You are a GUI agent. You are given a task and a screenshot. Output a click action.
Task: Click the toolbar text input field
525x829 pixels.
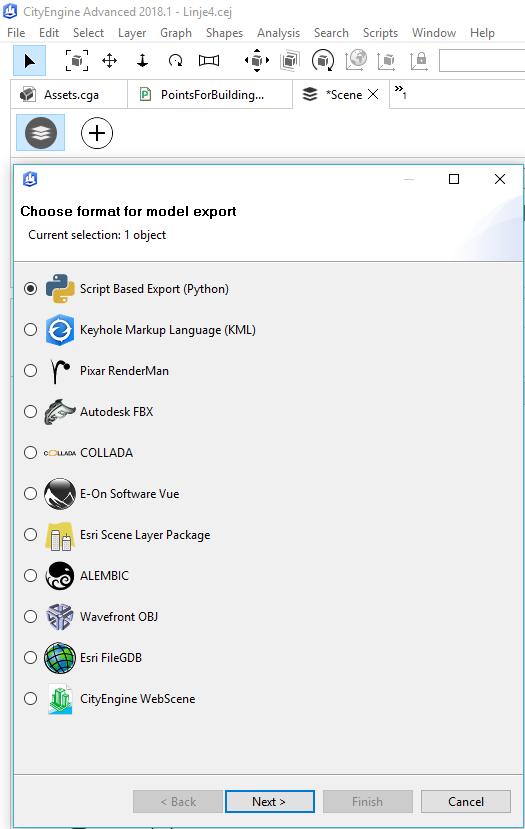(x=482, y=61)
